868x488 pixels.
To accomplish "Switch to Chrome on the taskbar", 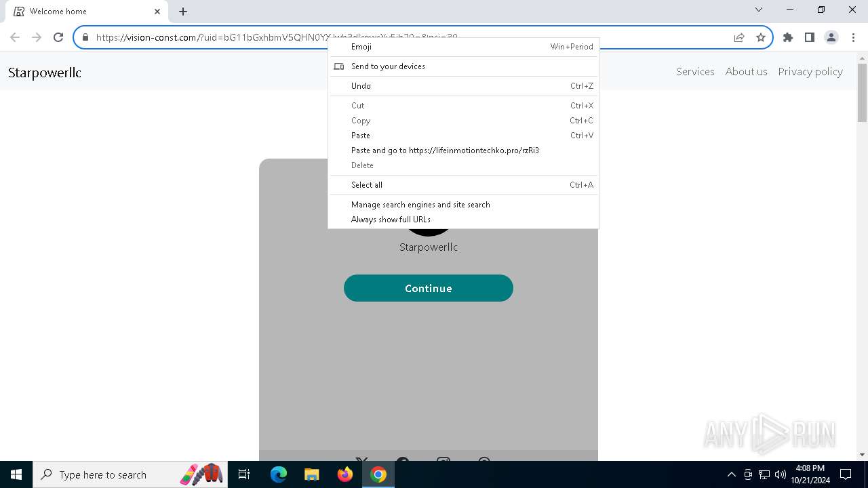I will [378, 474].
